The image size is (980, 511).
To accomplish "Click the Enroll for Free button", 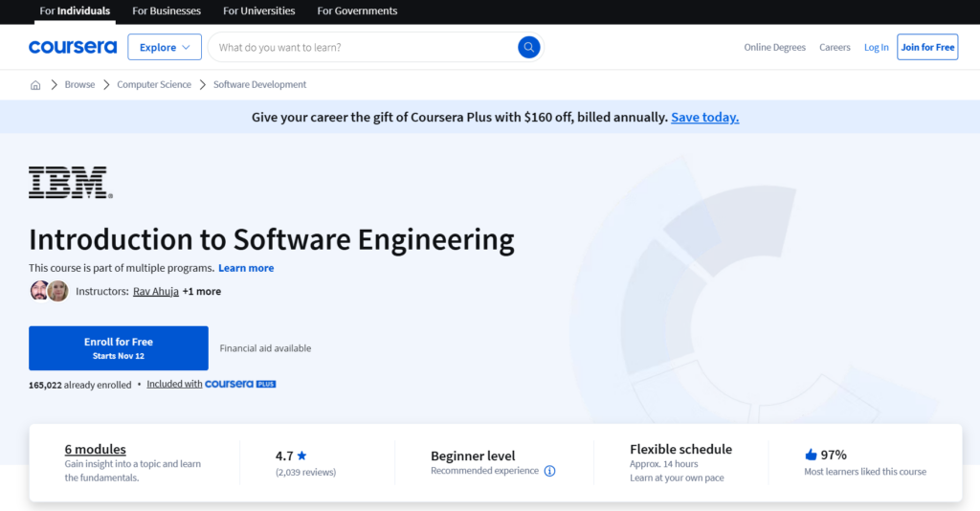I will (118, 348).
